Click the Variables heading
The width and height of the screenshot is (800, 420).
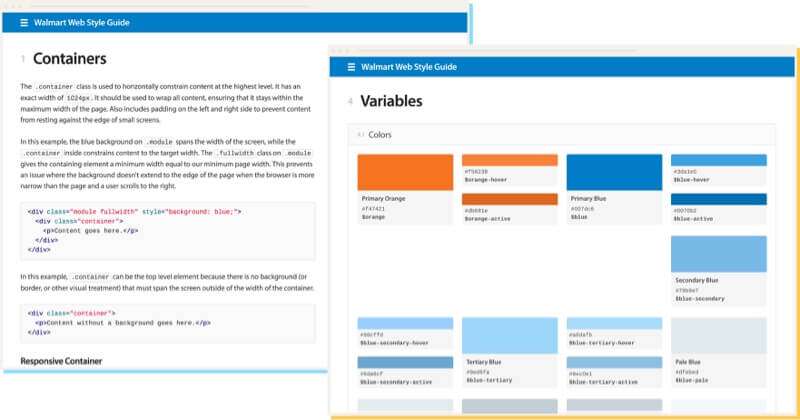[x=391, y=101]
